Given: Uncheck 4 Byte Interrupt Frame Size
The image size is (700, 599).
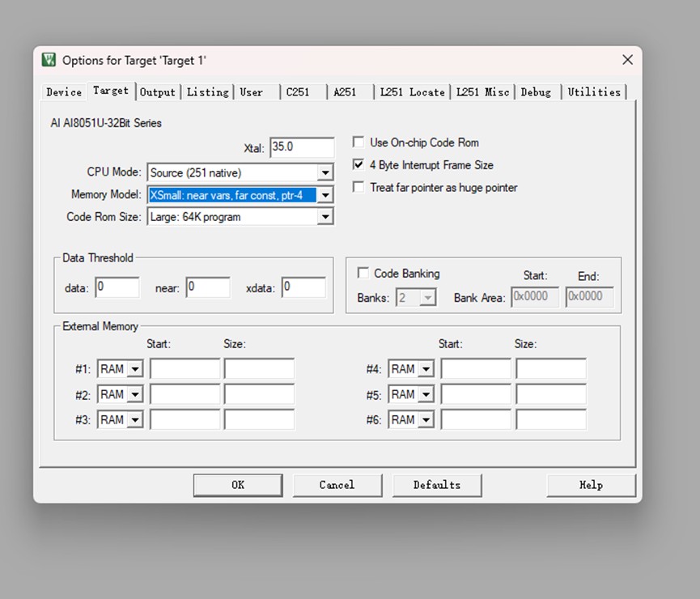Looking at the screenshot, I should pyautogui.click(x=358, y=164).
